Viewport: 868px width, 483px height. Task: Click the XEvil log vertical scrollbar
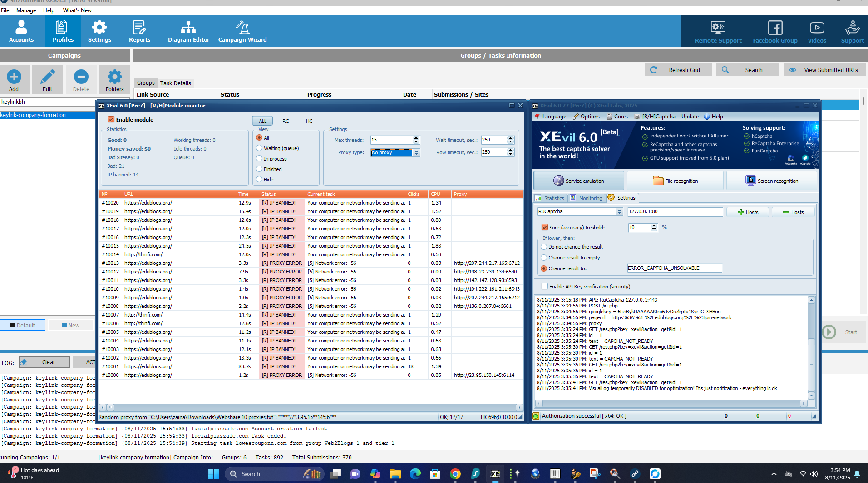[x=811, y=348]
